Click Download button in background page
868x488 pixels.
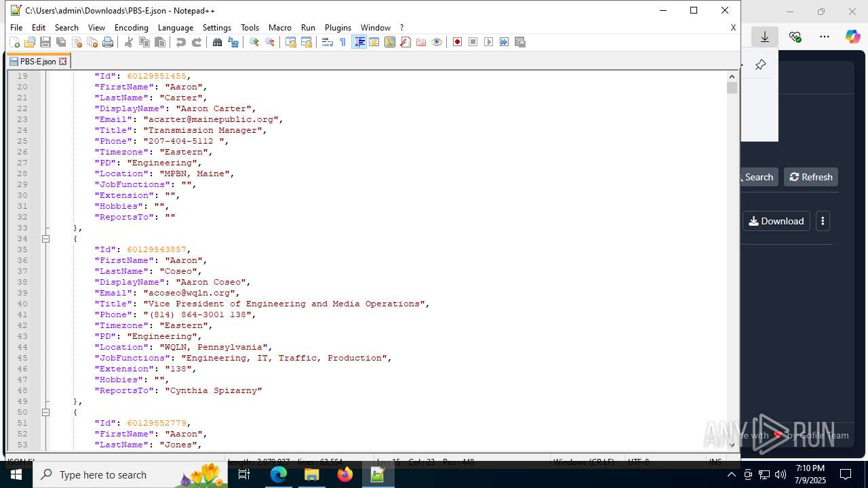click(x=776, y=221)
